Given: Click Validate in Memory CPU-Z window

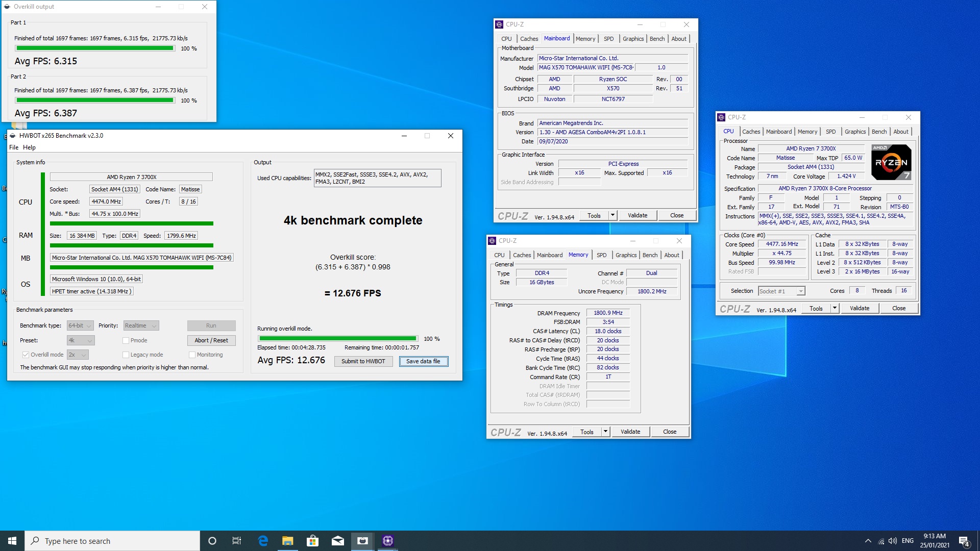Looking at the screenshot, I should pyautogui.click(x=630, y=432).
